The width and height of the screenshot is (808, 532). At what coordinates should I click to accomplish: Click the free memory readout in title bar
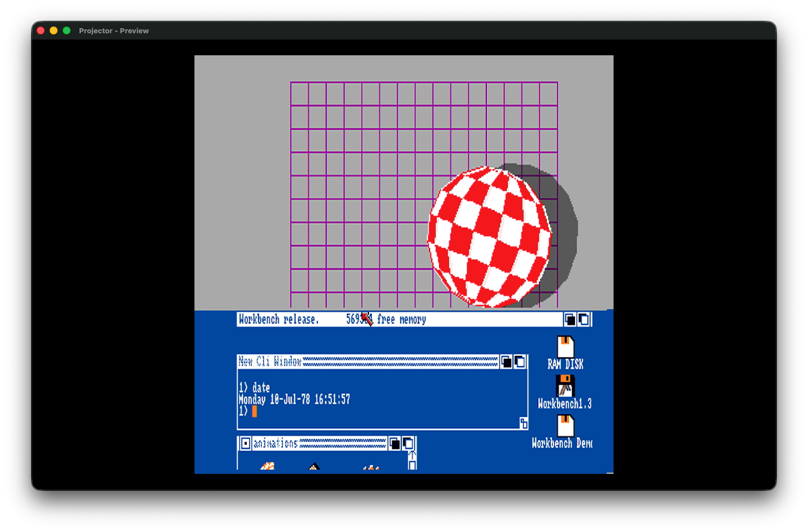click(x=386, y=319)
